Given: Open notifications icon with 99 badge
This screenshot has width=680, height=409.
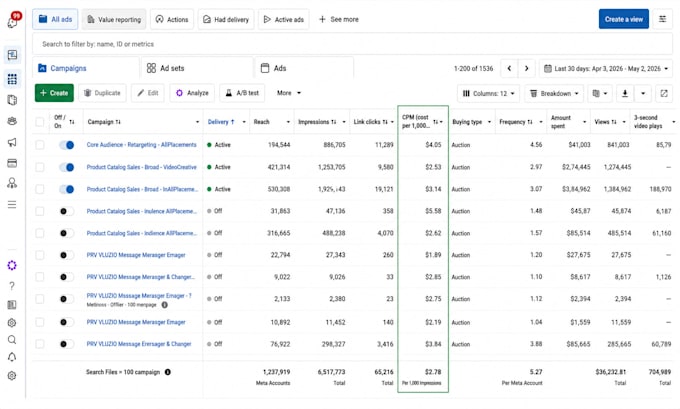Looking at the screenshot, I should pyautogui.click(x=13, y=20).
